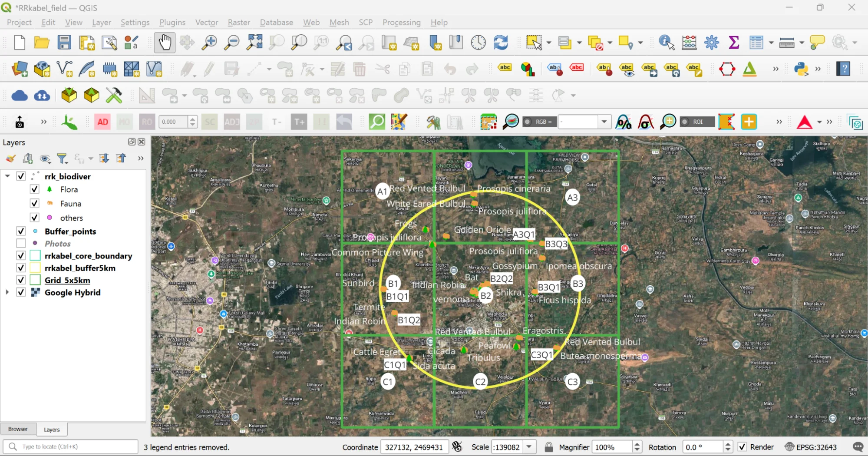Save the current project

tap(64, 43)
